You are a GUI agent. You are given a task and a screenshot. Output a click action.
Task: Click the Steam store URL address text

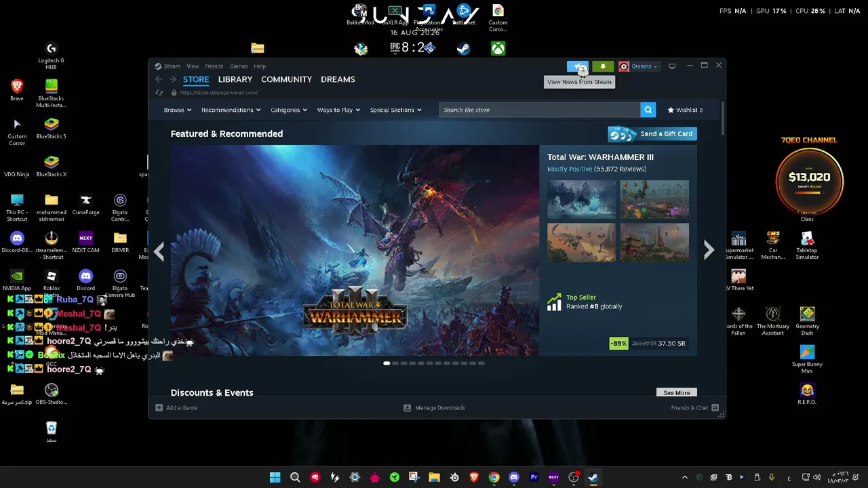pos(219,93)
